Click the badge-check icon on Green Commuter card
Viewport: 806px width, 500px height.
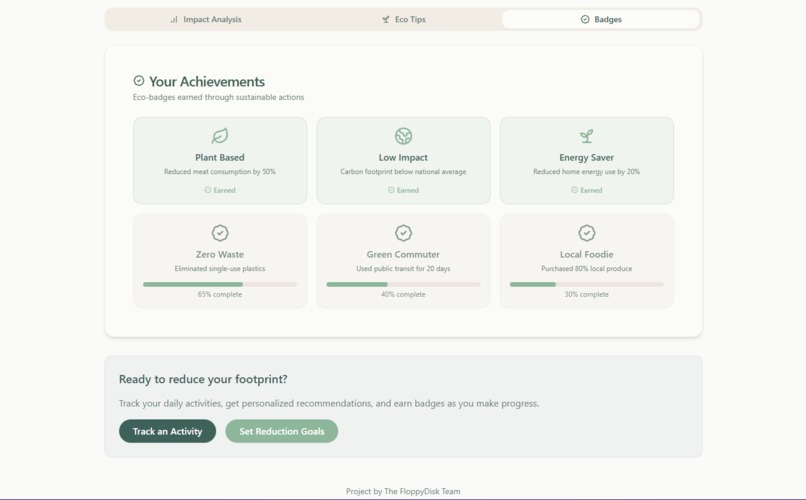pyautogui.click(x=404, y=233)
